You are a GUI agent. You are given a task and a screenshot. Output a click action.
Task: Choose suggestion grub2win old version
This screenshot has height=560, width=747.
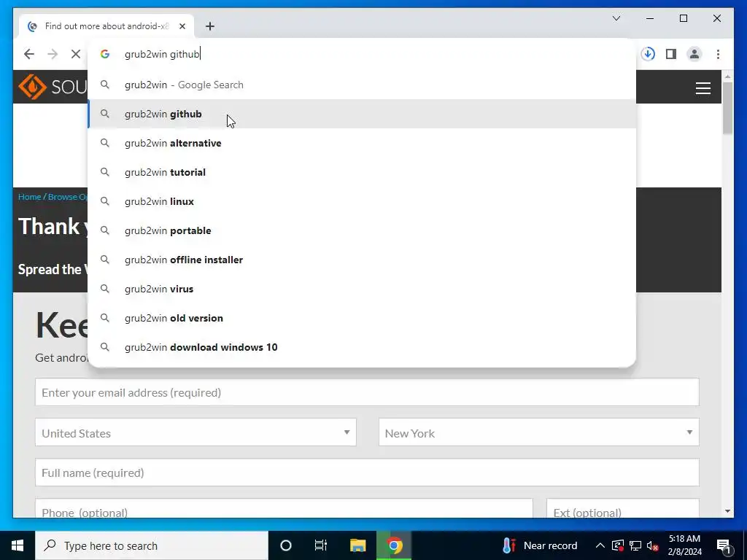362,318
